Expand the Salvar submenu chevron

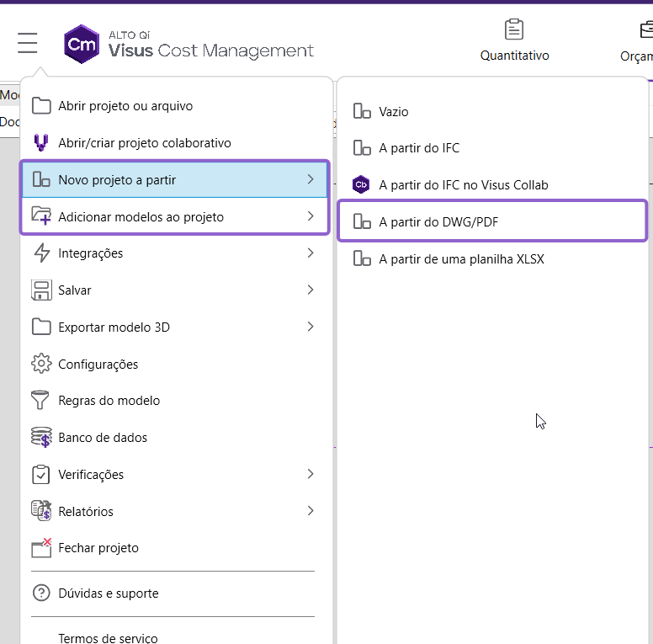tap(311, 290)
